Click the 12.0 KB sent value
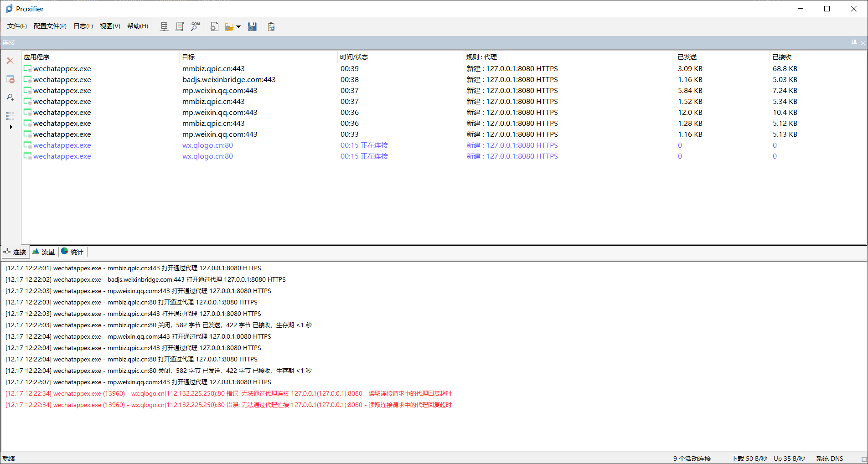Viewport: 868px width, 464px height. (690, 113)
